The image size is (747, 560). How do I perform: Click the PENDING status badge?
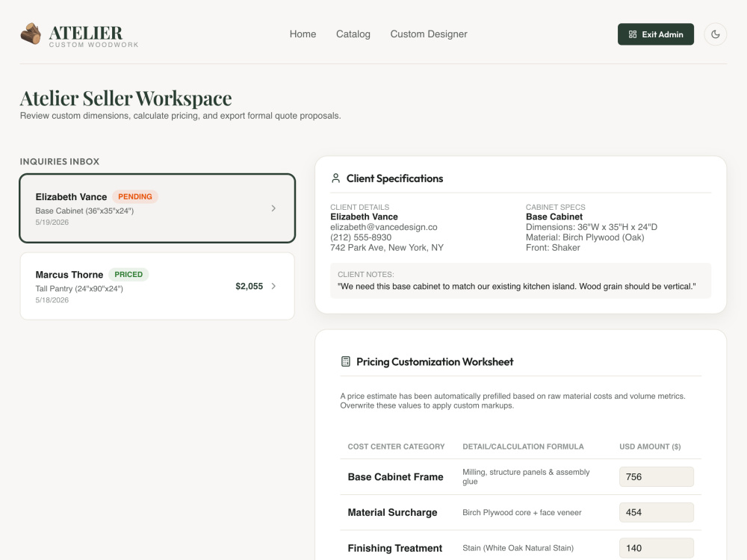(x=135, y=196)
